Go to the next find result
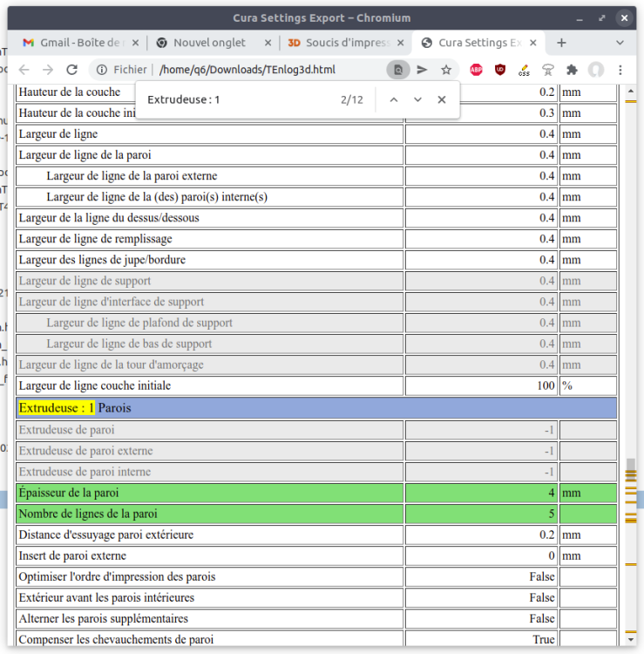This screenshot has width=644, height=654. tap(417, 99)
